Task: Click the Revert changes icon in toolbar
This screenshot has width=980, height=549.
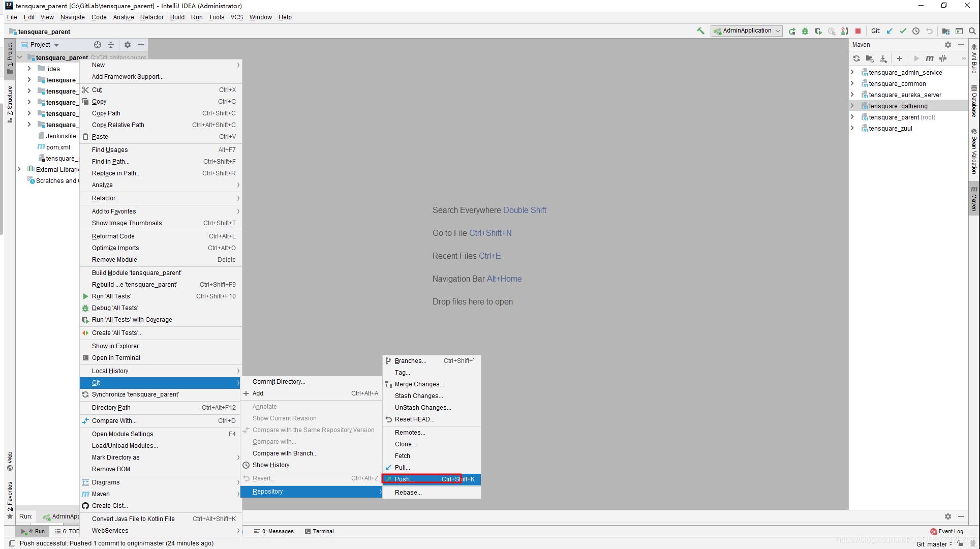Action: point(930,32)
